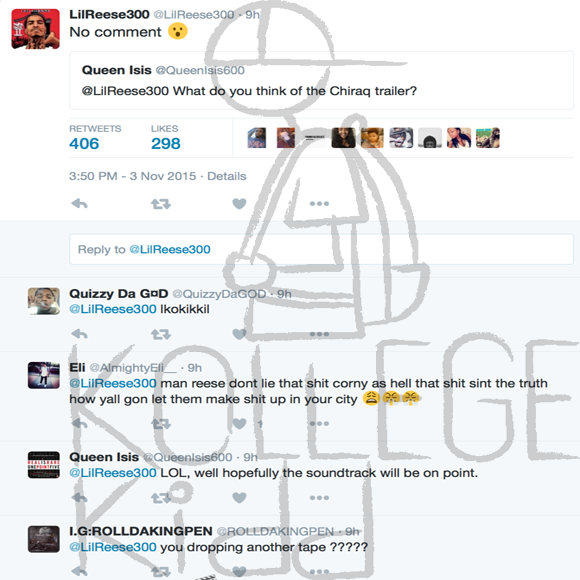
Task: Open Eli's profile avatar
Action: click(44, 375)
